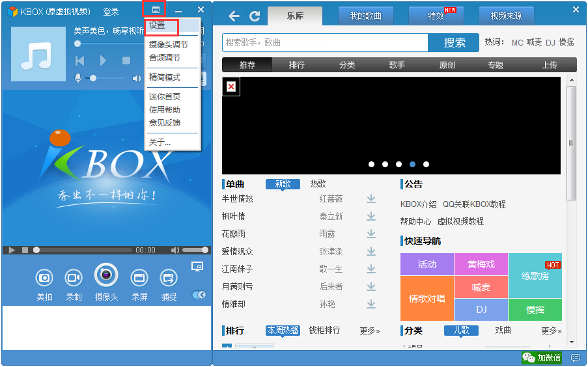Go back with the left arrow
Screen dimensions: 588x367
(234, 16)
